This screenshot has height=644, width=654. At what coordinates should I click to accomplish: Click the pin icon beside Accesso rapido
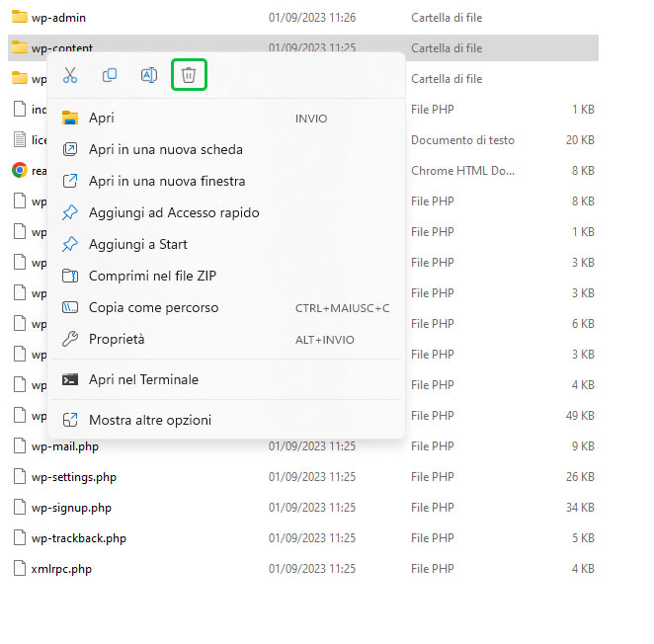tap(70, 212)
